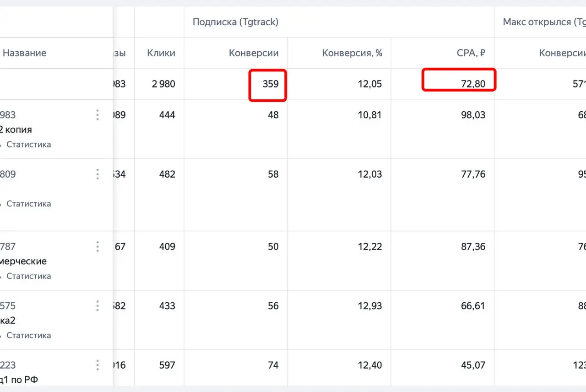
Task: Sort by Конверсии under Подписка (Tgtrack)
Action: (254, 53)
